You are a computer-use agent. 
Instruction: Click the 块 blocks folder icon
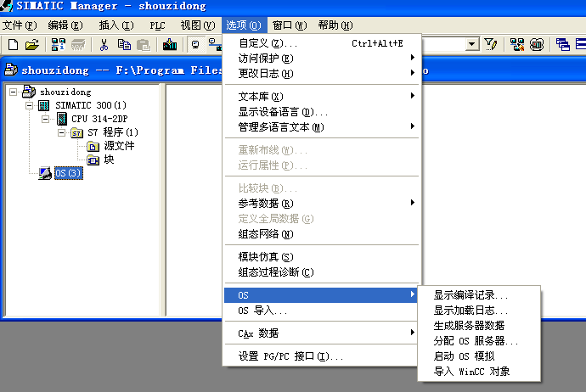(93, 160)
